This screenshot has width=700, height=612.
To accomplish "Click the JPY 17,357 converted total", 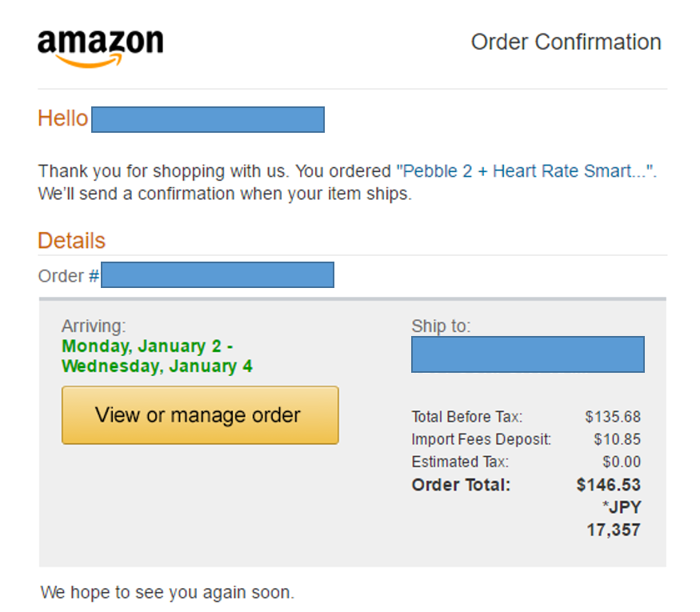I will (x=614, y=518).
